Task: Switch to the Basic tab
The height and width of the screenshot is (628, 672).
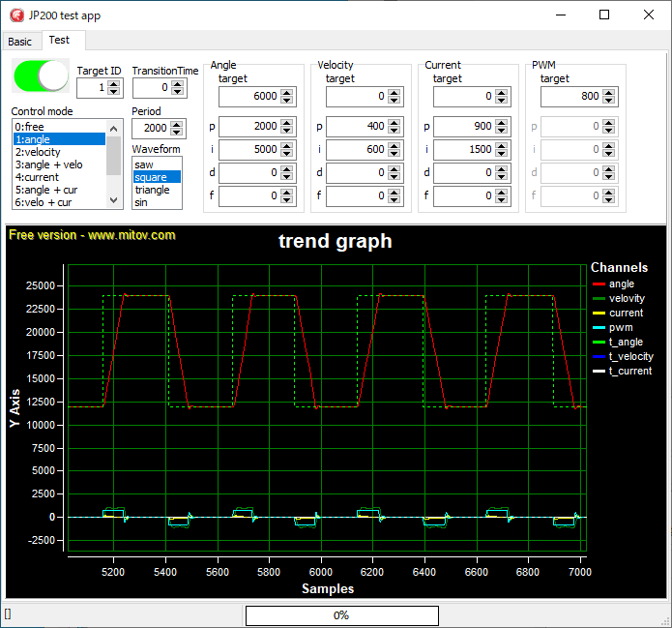Action: pyautogui.click(x=20, y=42)
